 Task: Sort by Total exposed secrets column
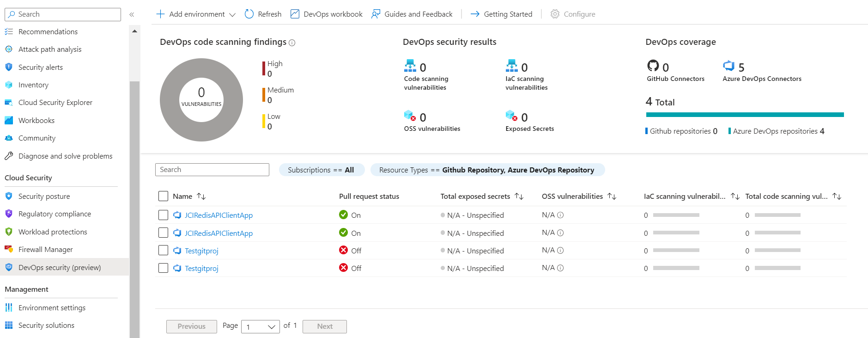(x=519, y=196)
